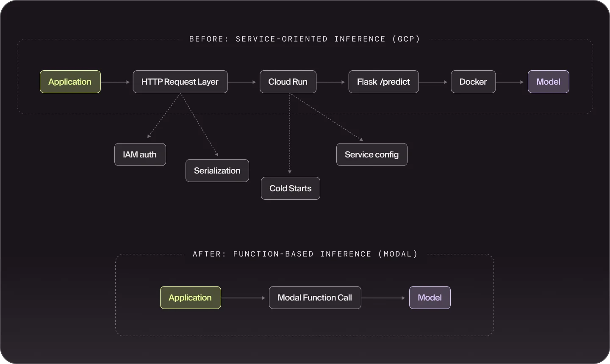Click the green Application box in the GCP flow
Image resolution: width=610 pixels, height=364 pixels.
tap(70, 82)
